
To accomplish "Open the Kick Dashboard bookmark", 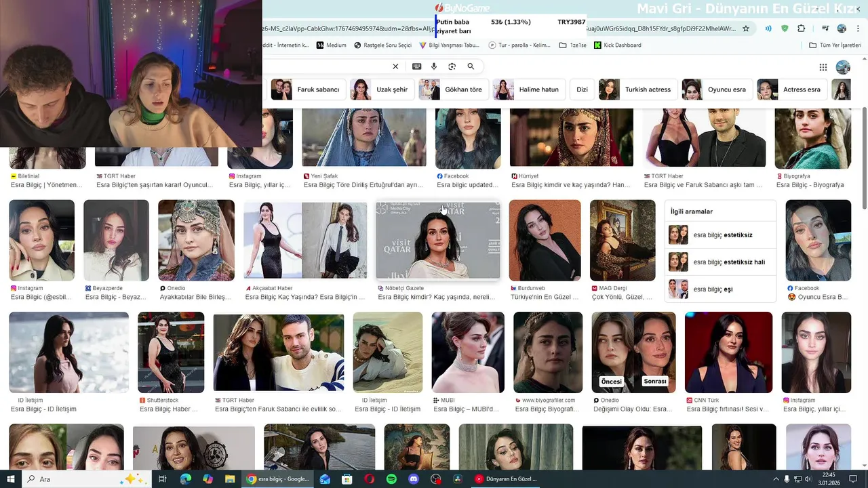I will coord(618,45).
